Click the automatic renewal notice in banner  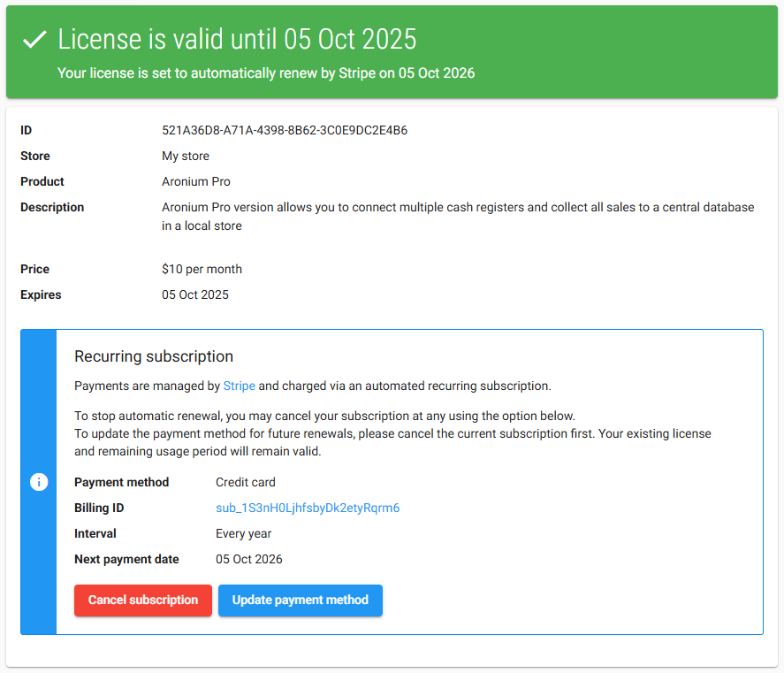pos(265,73)
